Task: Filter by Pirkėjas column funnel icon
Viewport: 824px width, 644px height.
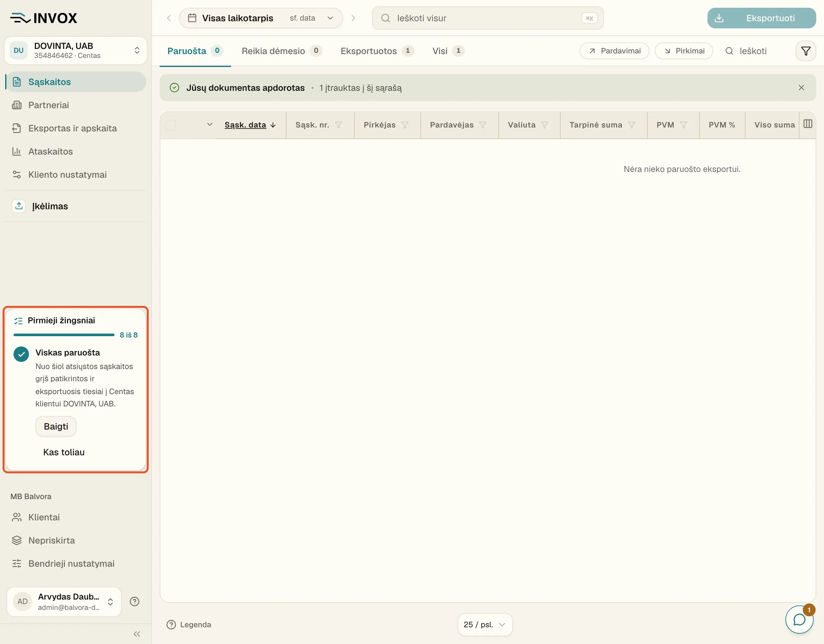Action: [405, 125]
